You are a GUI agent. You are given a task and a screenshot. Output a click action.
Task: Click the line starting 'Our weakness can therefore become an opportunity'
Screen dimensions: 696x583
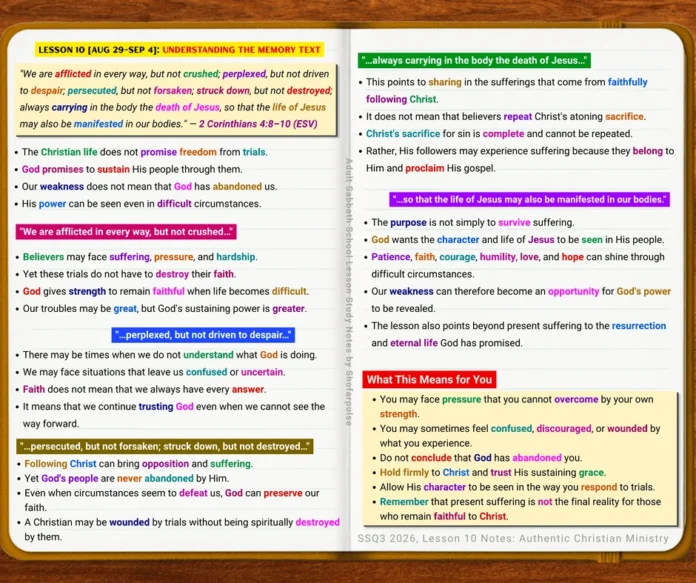click(521, 292)
